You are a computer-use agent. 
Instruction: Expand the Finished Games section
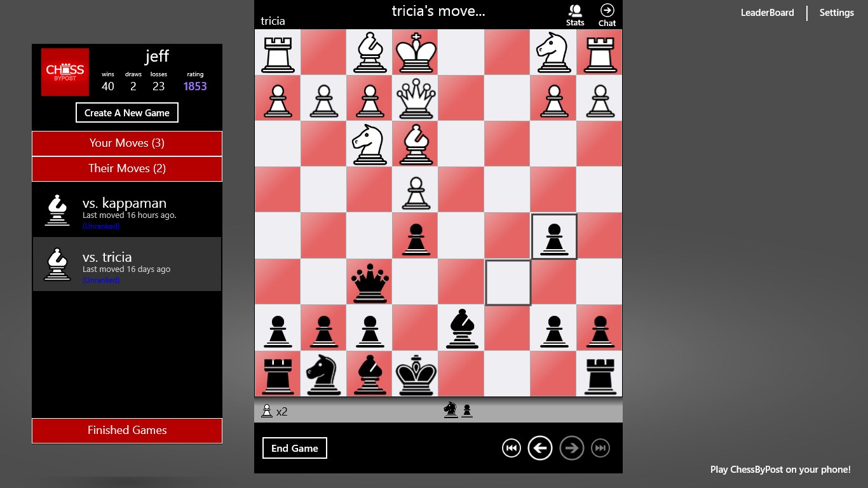[x=127, y=430]
